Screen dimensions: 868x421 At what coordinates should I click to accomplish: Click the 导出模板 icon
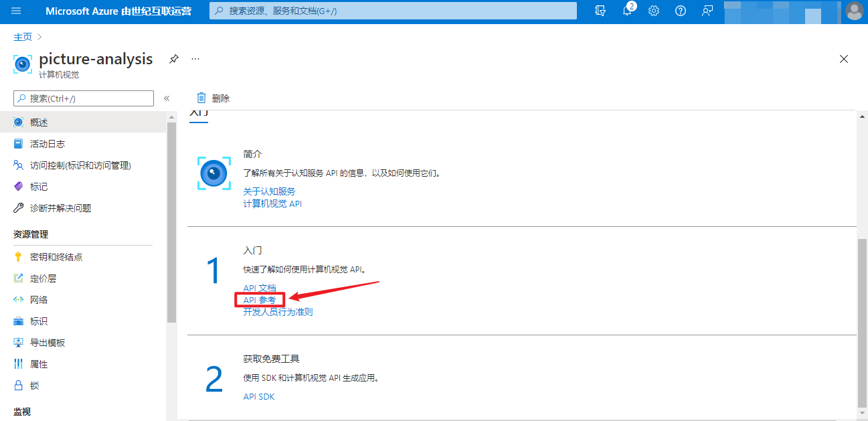click(x=19, y=343)
